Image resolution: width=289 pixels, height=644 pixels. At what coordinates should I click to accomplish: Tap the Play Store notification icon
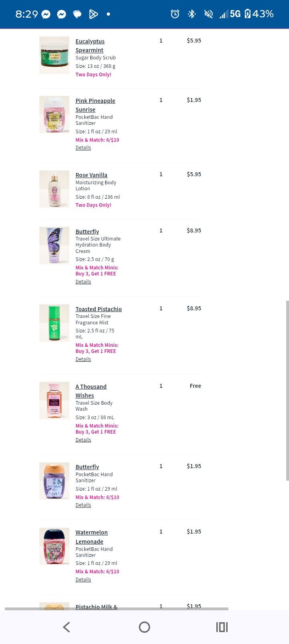(x=93, y=14)
